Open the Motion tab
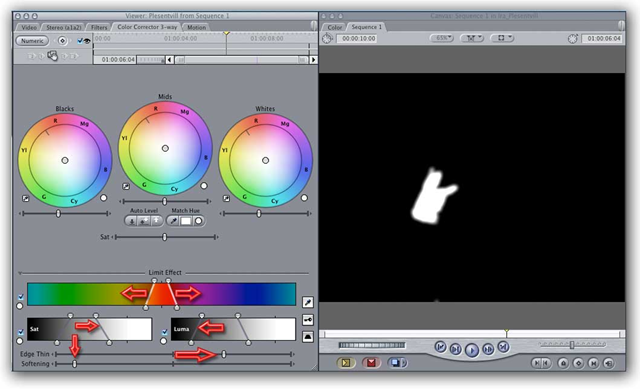This screenshot has height=389, width=640. click(196, 27)
